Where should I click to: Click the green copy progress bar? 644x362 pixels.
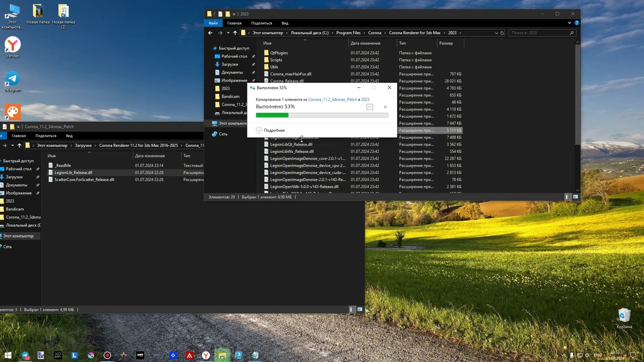tap(322, 115)
